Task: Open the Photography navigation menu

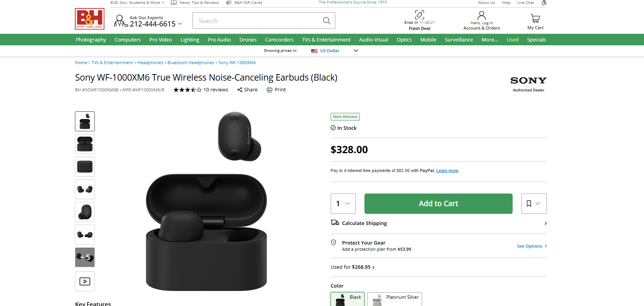Action: tap(91, 40)
